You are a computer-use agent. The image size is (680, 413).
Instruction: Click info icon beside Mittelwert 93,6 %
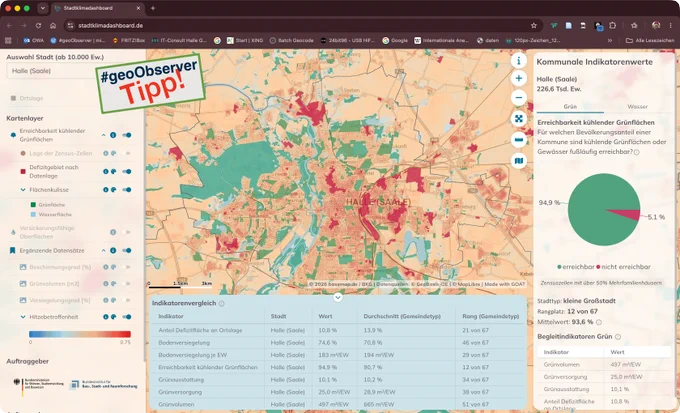598,322
